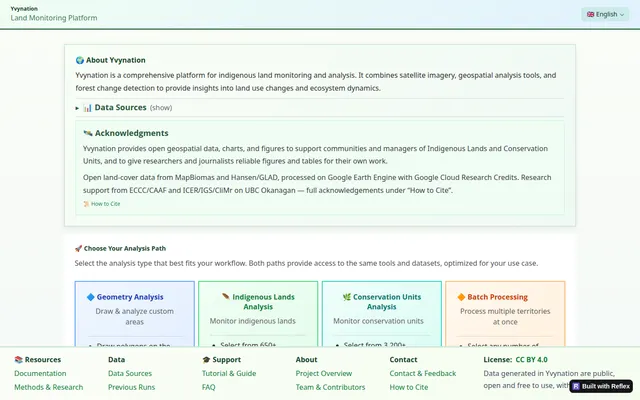Open the Data Sources footer link
This screenshot has height=400, width=640.
130,373
